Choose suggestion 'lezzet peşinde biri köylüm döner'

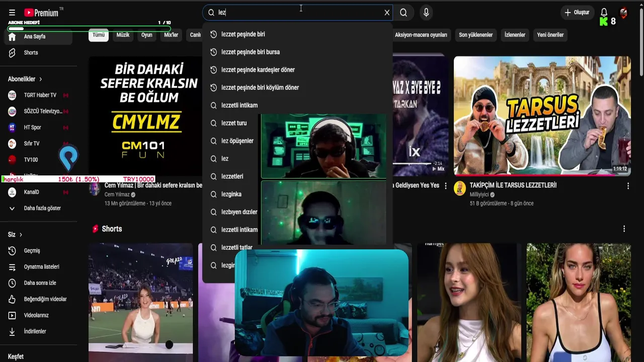coord(297,87)
